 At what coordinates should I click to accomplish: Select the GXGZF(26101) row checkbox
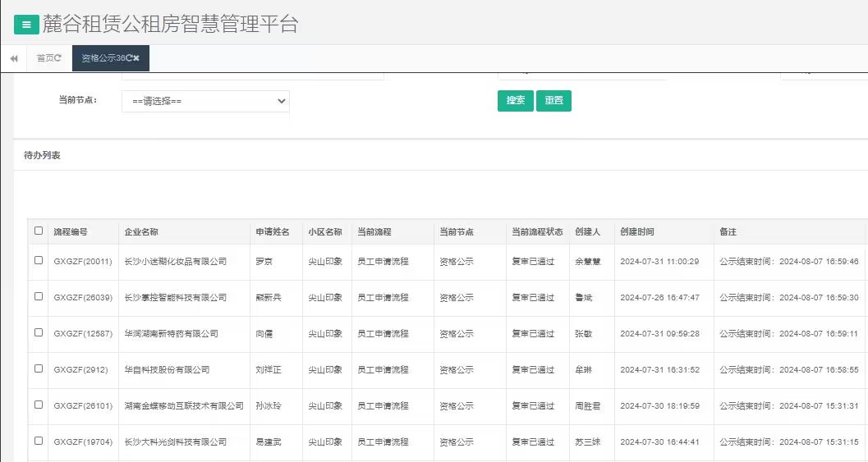(x=39, y=405)
